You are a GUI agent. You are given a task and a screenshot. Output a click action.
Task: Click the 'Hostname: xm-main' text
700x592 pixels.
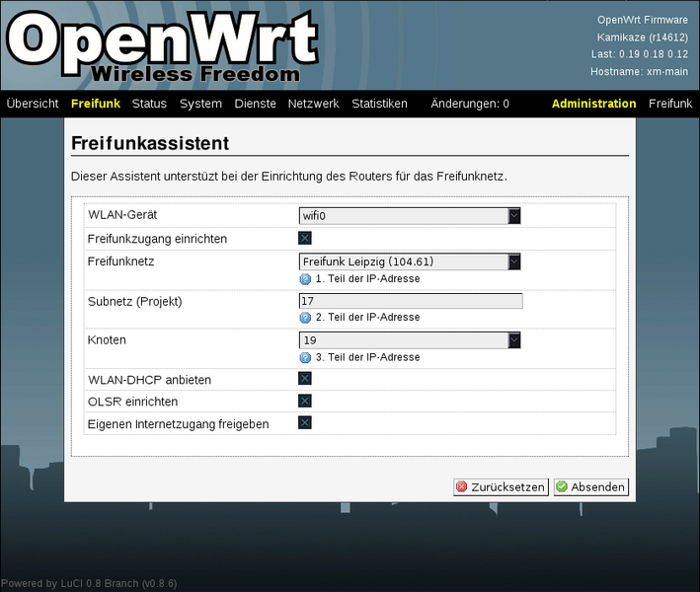(640, 71)
